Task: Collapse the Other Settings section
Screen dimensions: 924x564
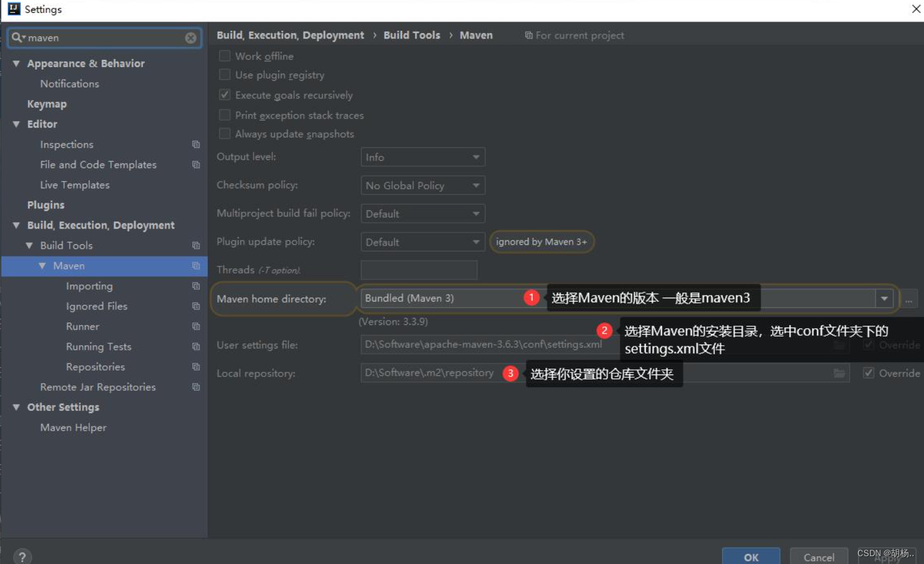Action: [x=16, y=407]
